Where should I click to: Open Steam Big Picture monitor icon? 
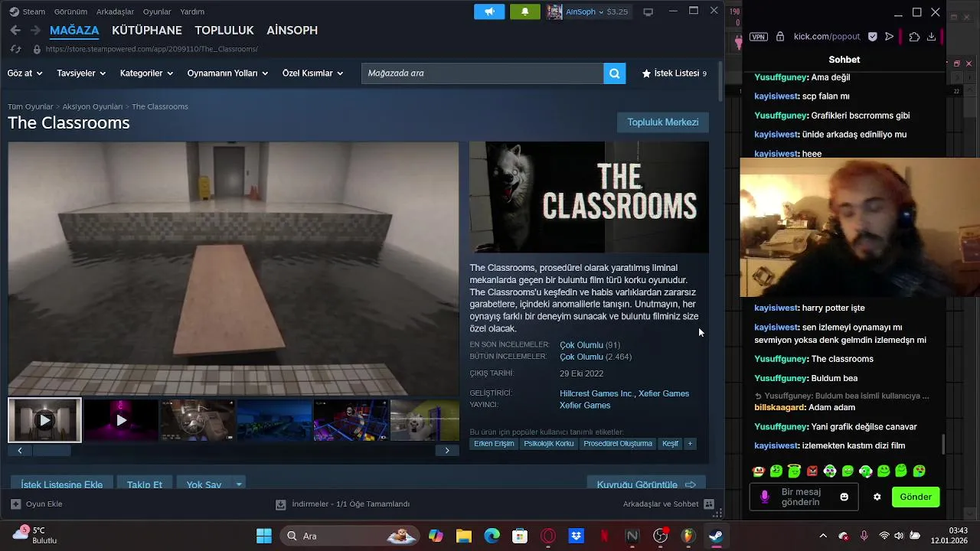pos(648,12)
